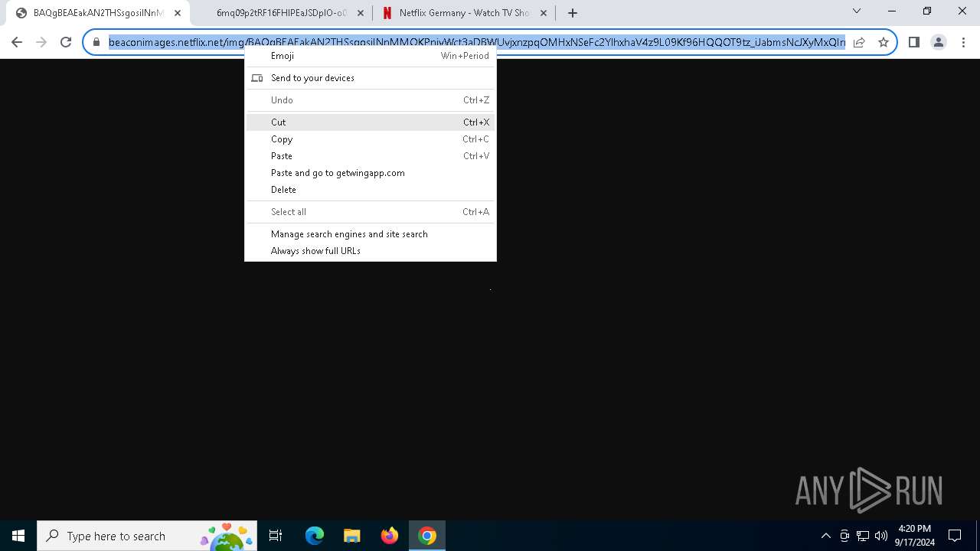Expand the tab search chevron
The image size is (980, 551).
point(857,11)
